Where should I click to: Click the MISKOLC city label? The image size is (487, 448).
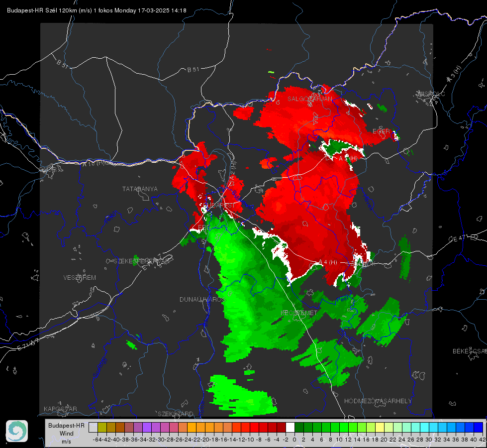[431, 94]
